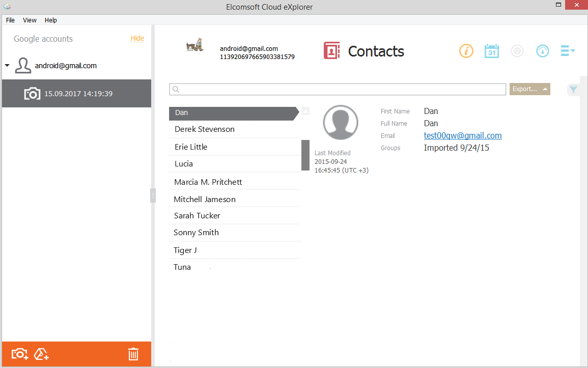Collapse the android@gmail.com account tree
Viewport: 588px width, 368px height.
(7, 66)
